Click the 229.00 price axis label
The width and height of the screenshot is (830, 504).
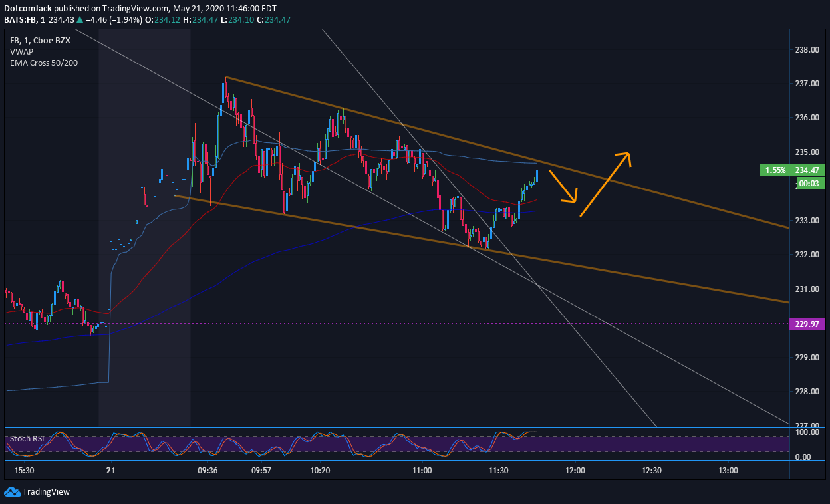pos(806,358)
